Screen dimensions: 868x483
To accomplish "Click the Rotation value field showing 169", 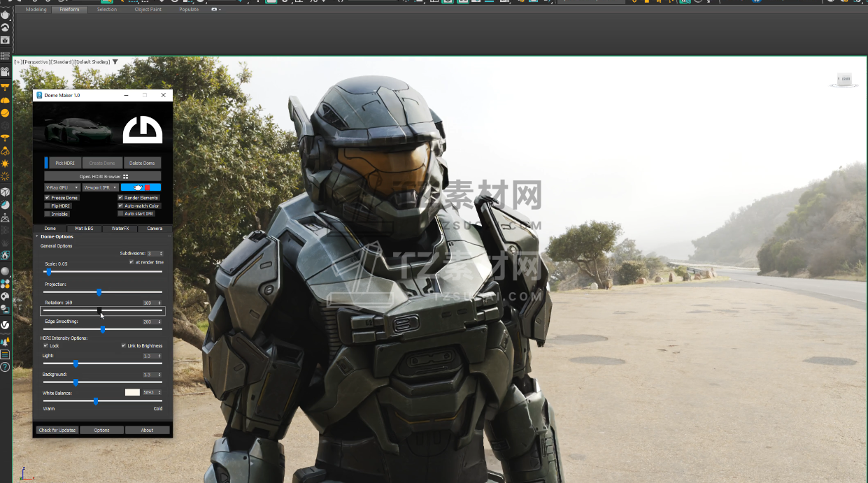I will pos(152,303).
